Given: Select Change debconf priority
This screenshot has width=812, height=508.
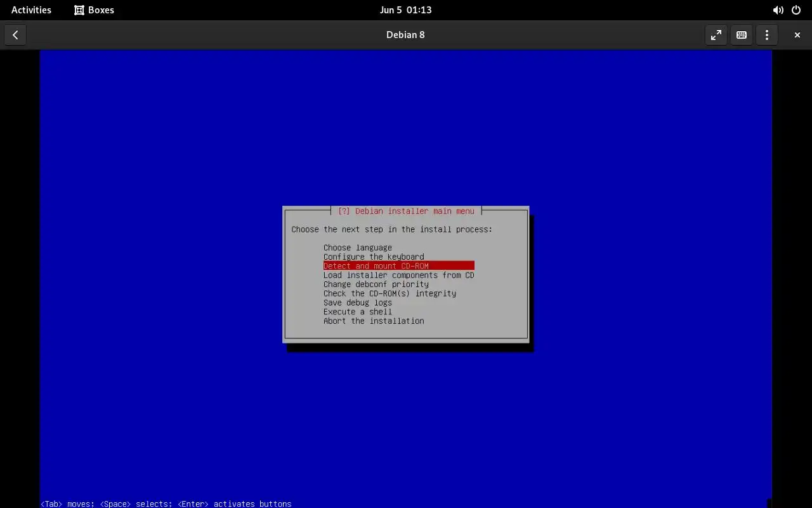Looking at the screenshot, I should click(376, 284).
